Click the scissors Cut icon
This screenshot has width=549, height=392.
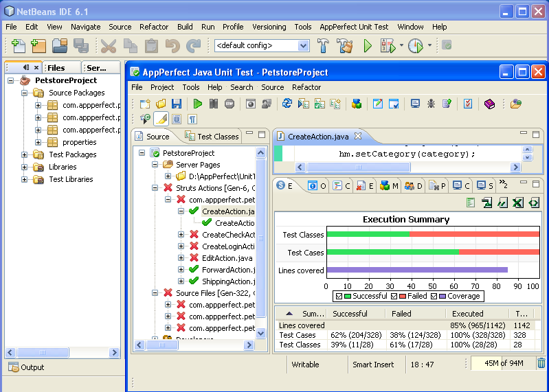tap(108, 46)
